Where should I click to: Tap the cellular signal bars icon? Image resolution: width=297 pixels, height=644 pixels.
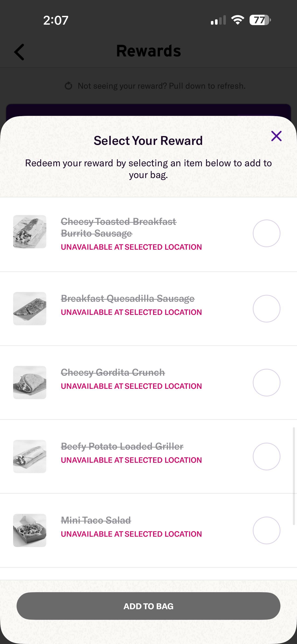(x=218, y=20)
